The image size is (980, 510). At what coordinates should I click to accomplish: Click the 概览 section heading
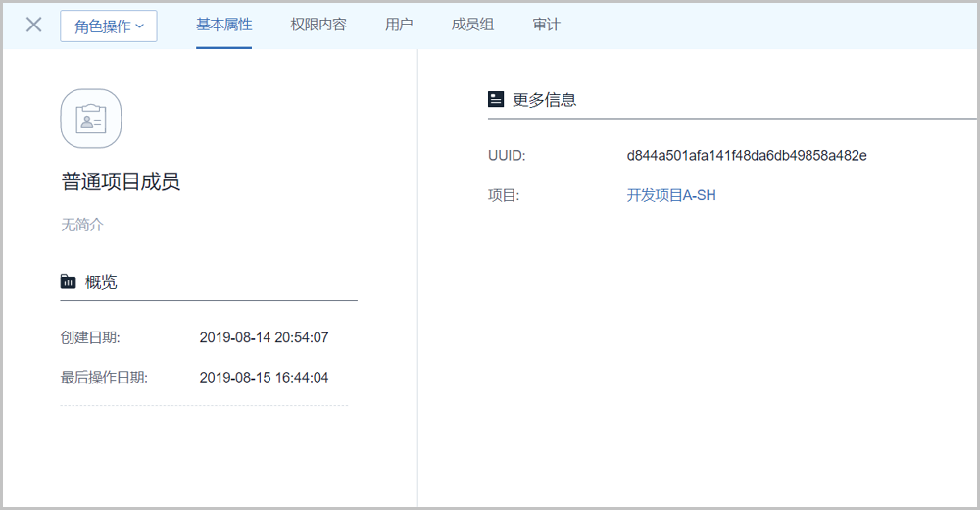[101, 282]
